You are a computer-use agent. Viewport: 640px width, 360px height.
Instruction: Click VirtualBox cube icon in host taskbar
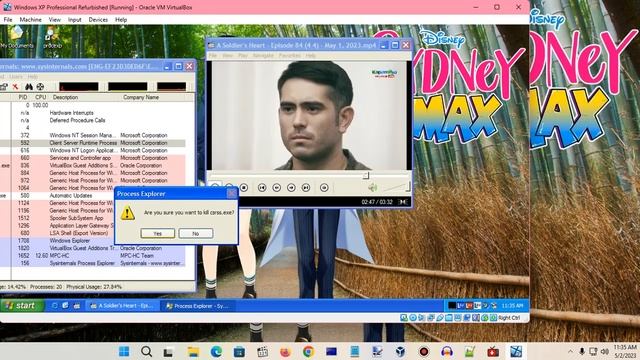[x=400, y=351]
